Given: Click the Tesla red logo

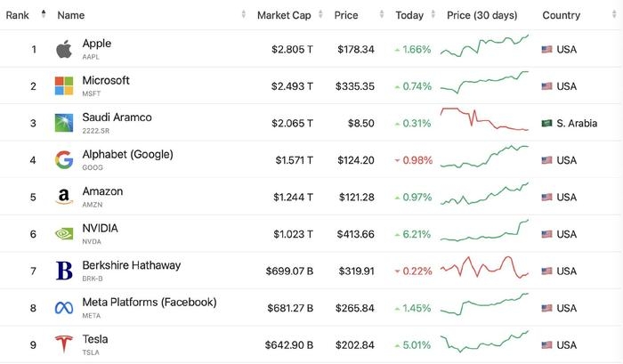Looking at the screenshot, I should point(64,344).
